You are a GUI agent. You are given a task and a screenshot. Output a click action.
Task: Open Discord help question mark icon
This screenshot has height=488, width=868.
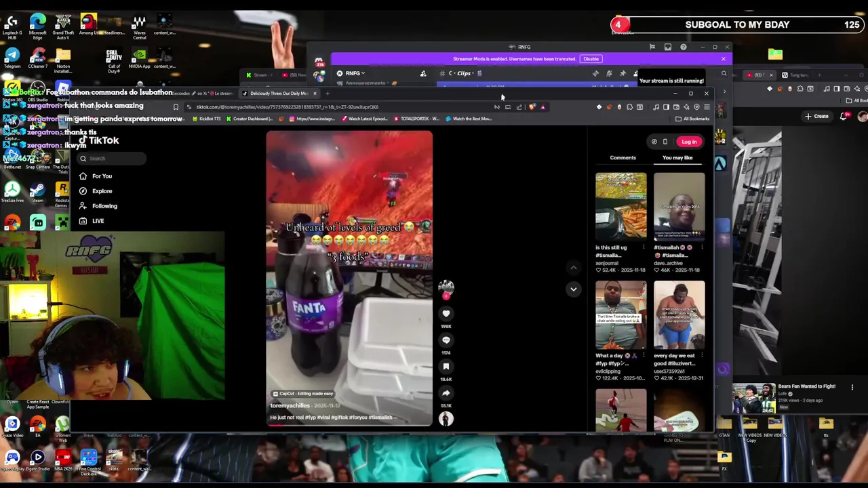[683, 47]
